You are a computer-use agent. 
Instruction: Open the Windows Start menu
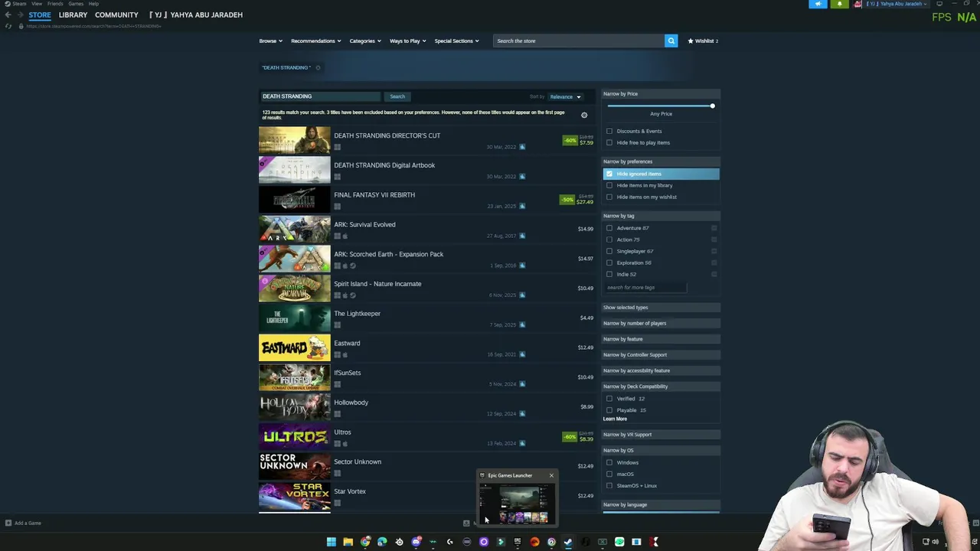331,542
